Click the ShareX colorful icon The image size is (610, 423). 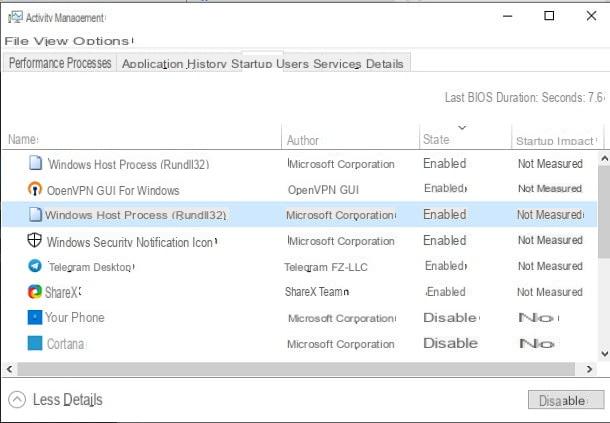pos(35,291)
